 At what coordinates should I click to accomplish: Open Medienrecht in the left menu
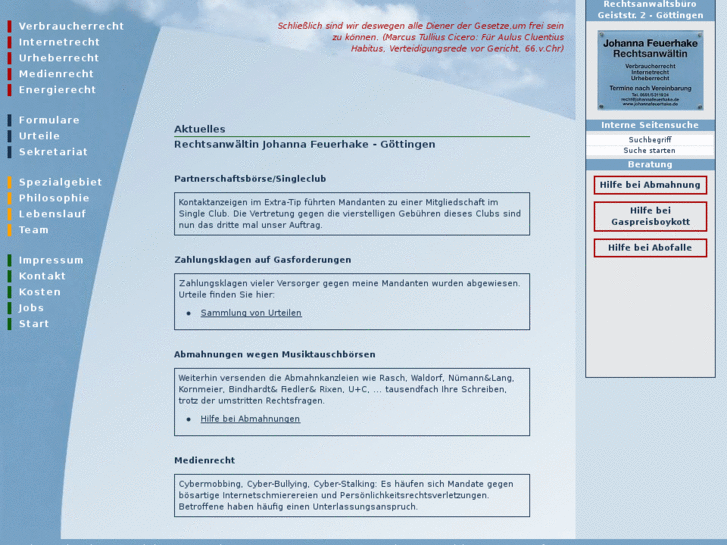(56, 74)
